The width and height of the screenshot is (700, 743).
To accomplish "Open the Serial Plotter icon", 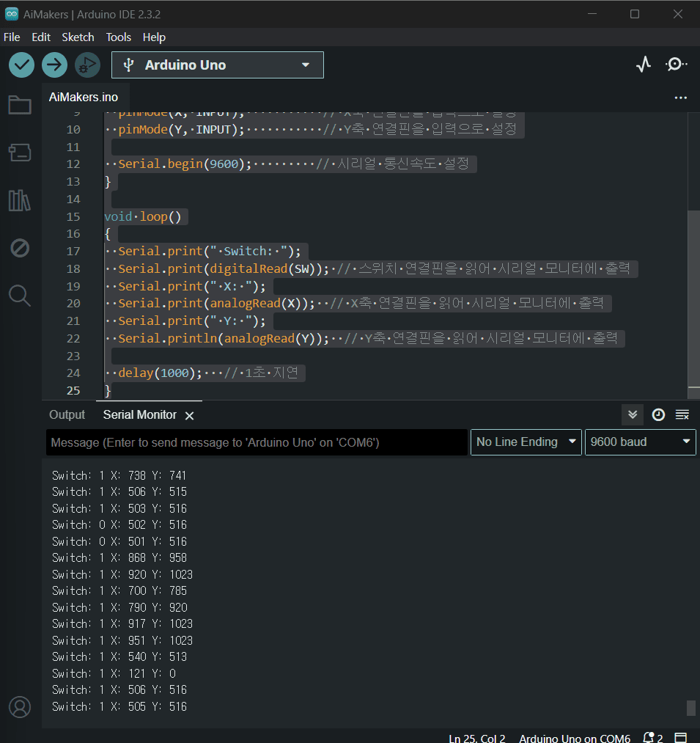I will 643,65.
